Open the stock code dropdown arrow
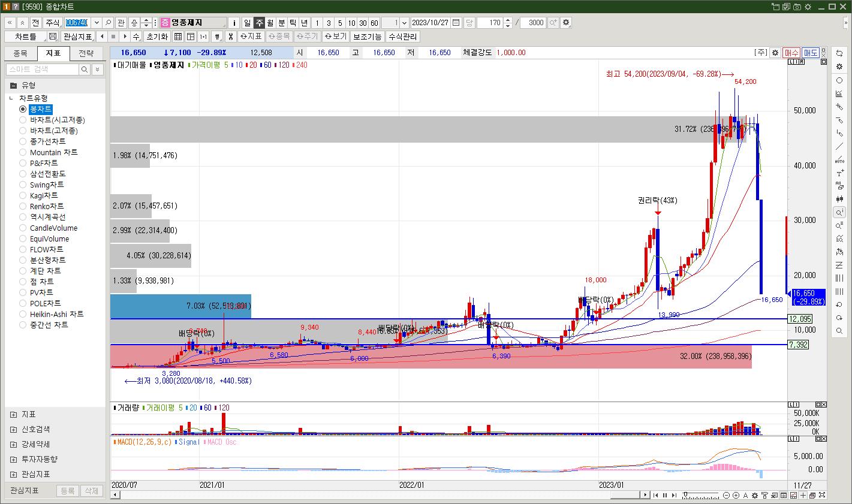The width and height of the screenshot is (852, 504). pos(96,22)
